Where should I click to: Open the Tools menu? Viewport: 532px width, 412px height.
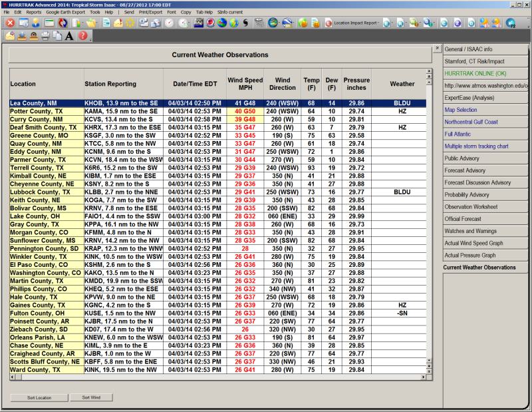(95, 12)
